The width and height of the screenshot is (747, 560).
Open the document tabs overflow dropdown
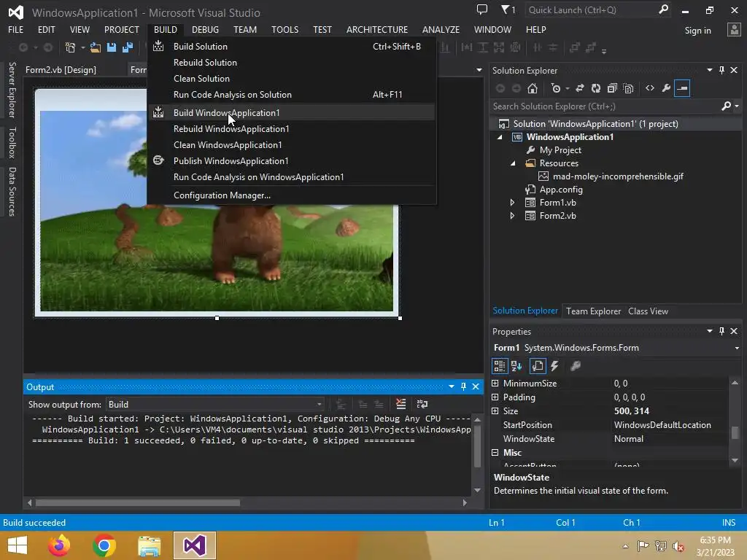[479, 70]
